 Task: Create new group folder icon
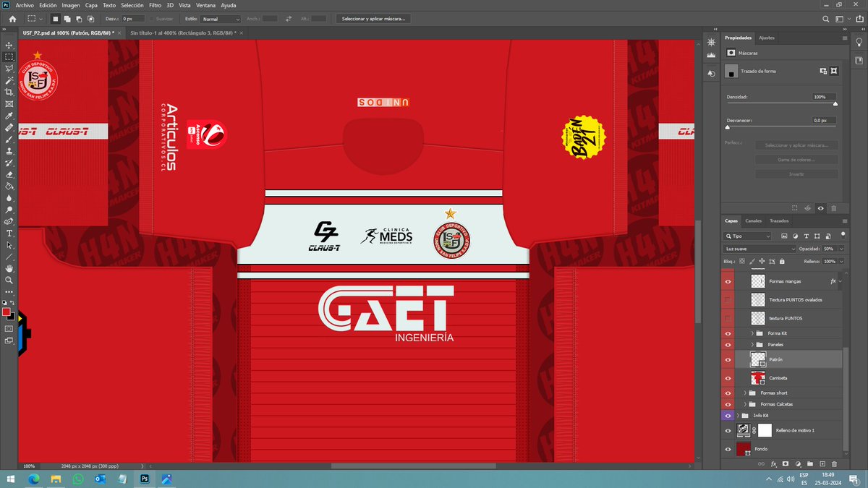(809, 463)
